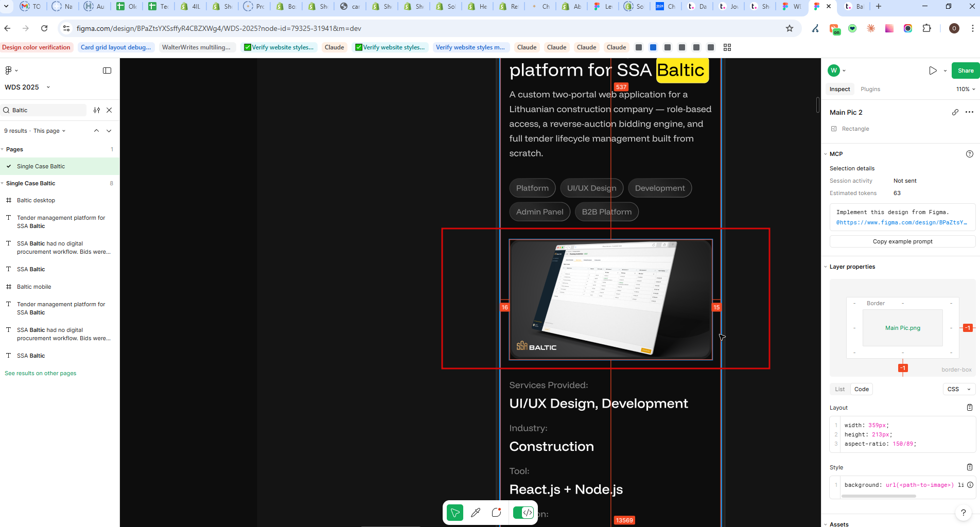Collapse the Layer properties section
This screenshot has height=527, width=980.
pyautogui.click(x=826, y=267)
